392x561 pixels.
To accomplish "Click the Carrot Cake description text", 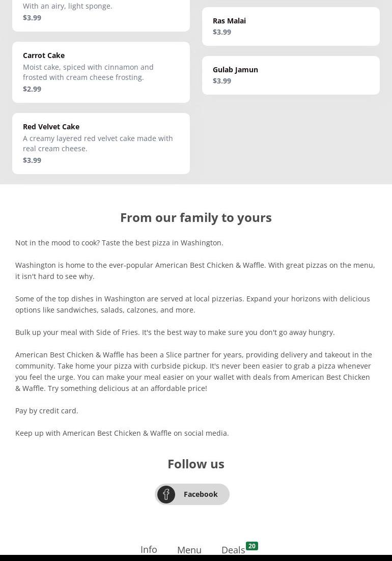I will (x=88, y=72).
